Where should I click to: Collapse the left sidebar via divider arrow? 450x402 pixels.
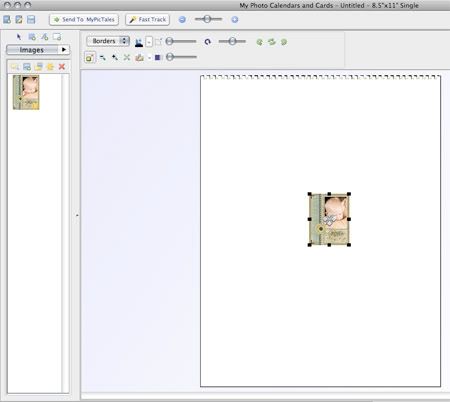(x=77, y=215)
